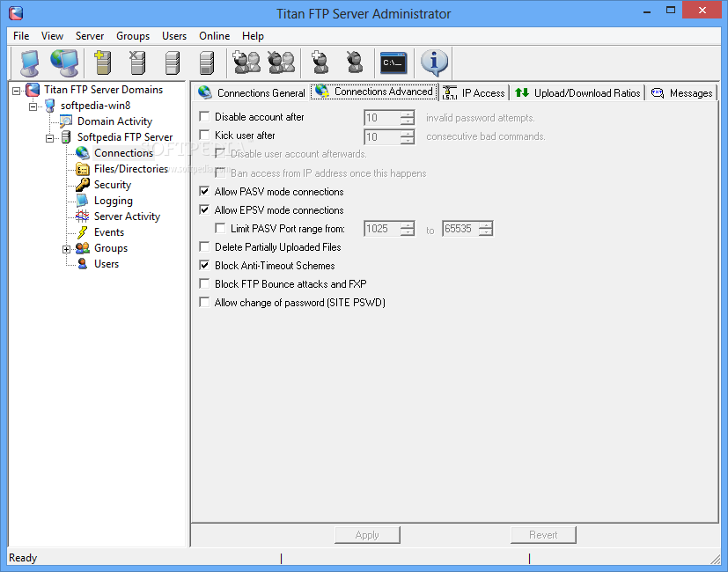Decrease PASV start port 1025 spinner
This screenshot has height=572, width=728.
[408, 232]
